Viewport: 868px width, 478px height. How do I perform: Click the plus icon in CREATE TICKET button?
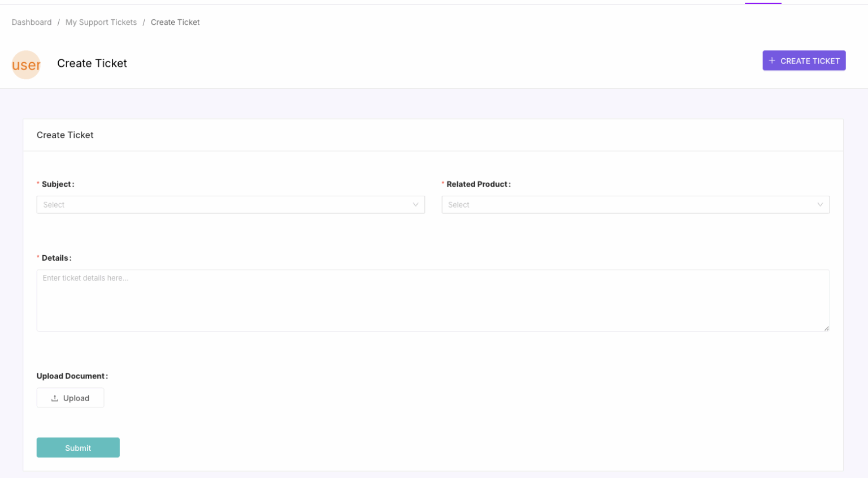point(771,61)
